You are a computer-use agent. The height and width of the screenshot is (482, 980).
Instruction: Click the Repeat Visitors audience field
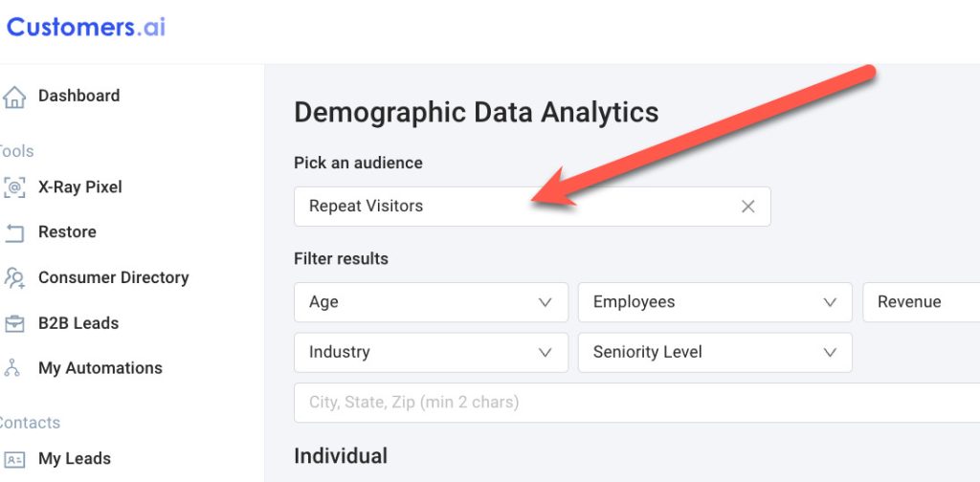(x=532, y=207)
